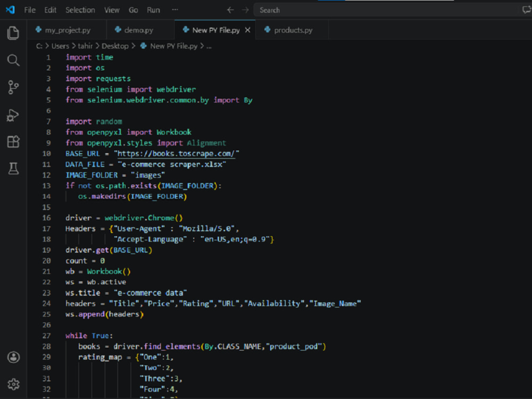532x399 pixels.
Task: Click the Desktop breadcrumb segment
Action: [x=115, y=46]
